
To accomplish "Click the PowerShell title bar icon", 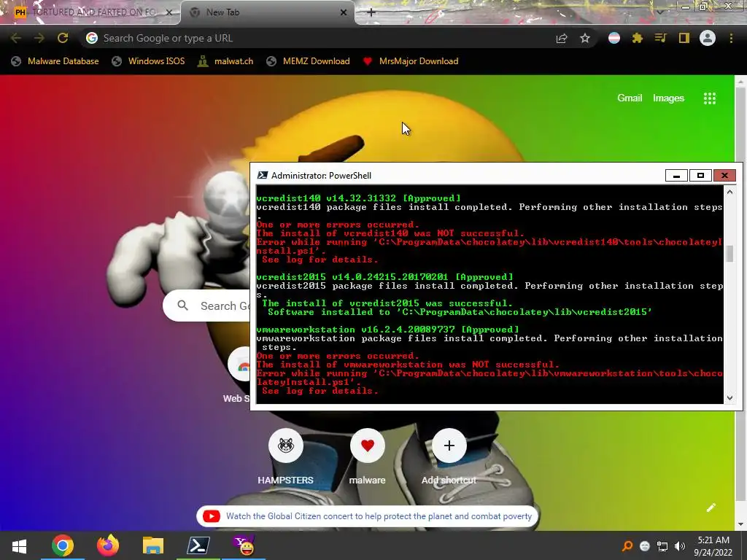I will click(x=262, y=175).
